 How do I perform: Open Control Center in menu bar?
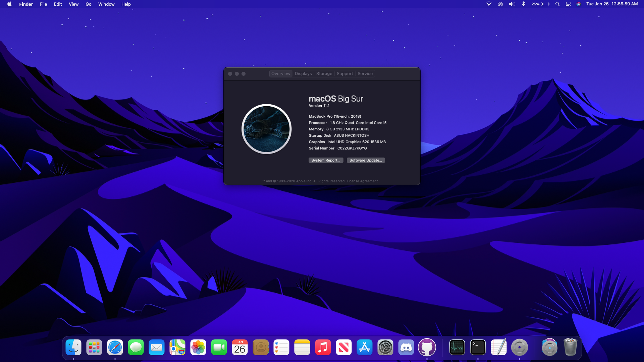tap(568, 4)
